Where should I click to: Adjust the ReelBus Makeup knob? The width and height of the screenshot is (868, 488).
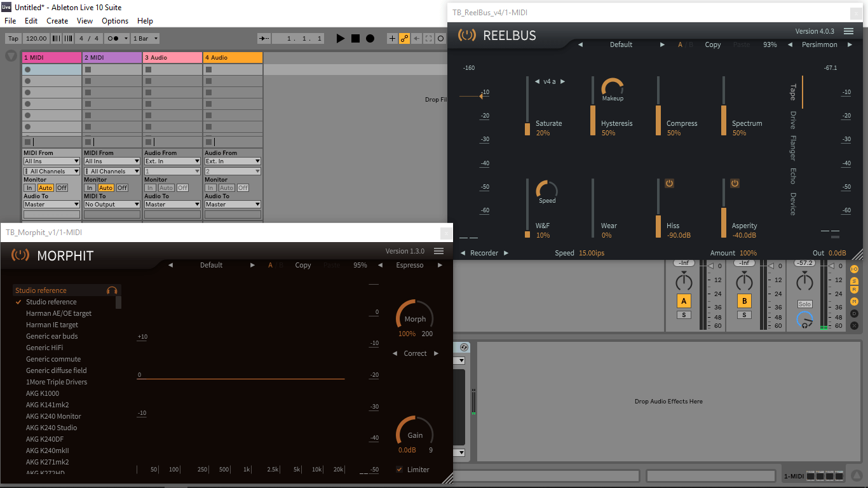click(x=613, y=88)
